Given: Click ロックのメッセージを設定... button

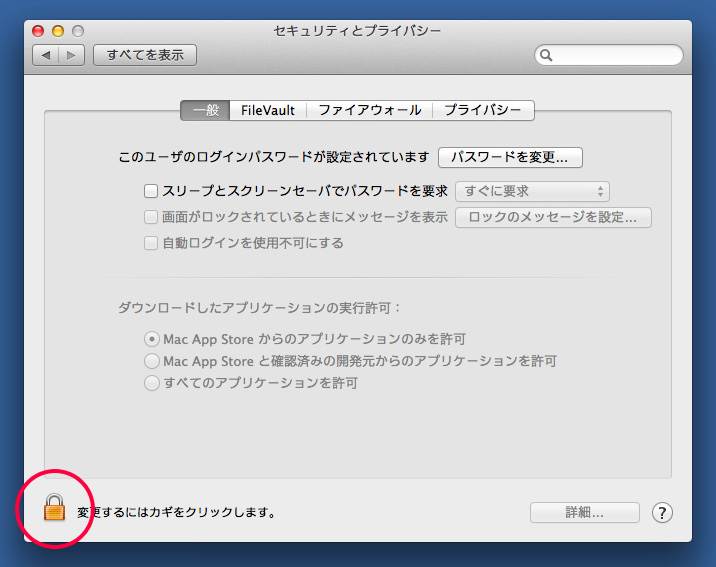Looking at the screenshot, I should [x=553, y=217].
